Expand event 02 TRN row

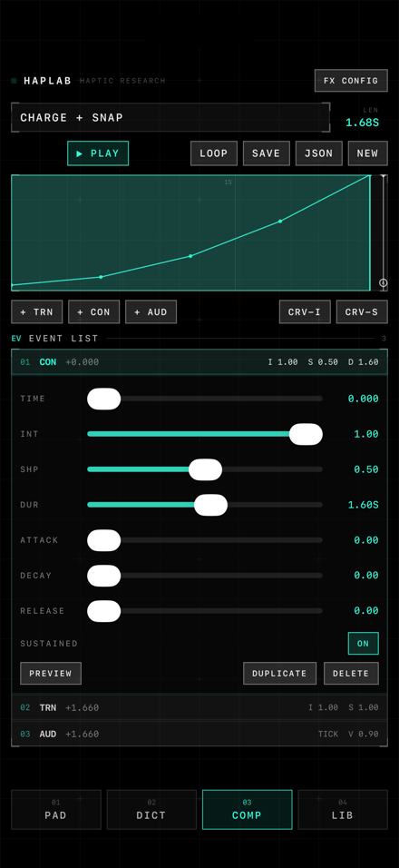[199, 707]
